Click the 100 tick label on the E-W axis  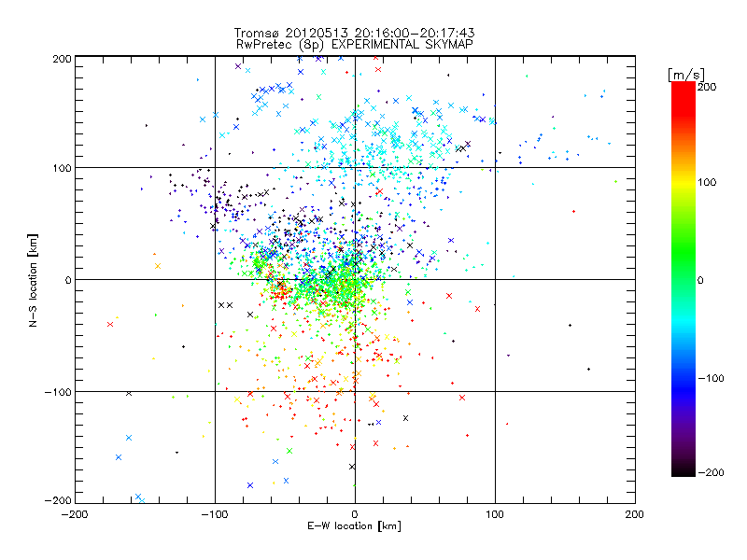[x=495, y=514]
